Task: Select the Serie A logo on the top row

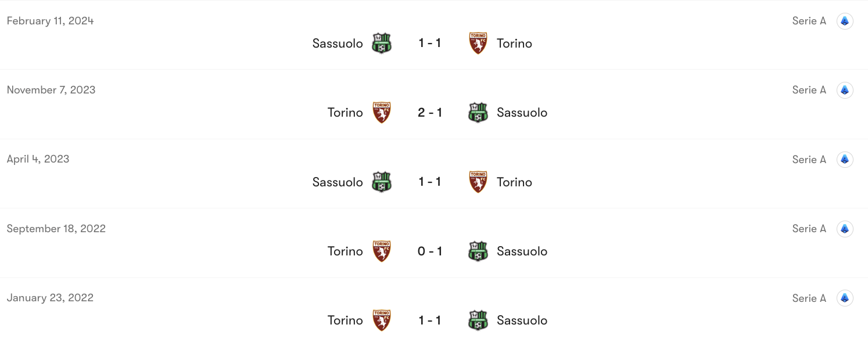Action: click(x=845, y=20)
